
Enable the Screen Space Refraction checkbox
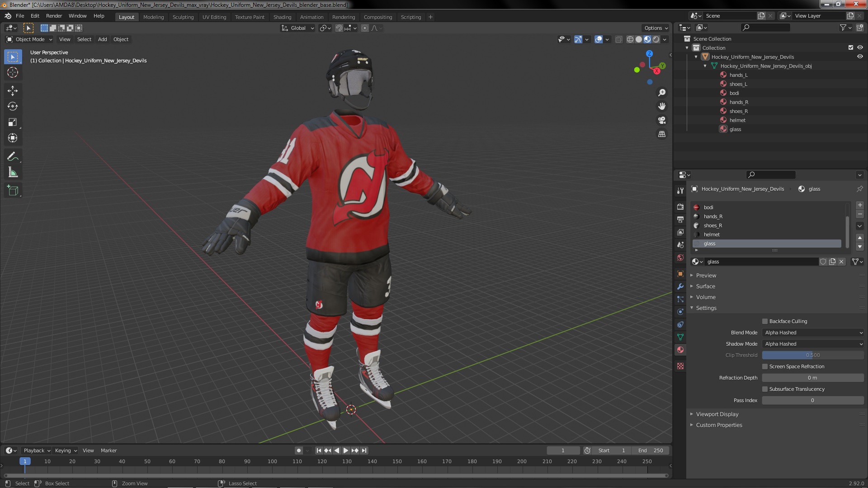tap(765, 366)
